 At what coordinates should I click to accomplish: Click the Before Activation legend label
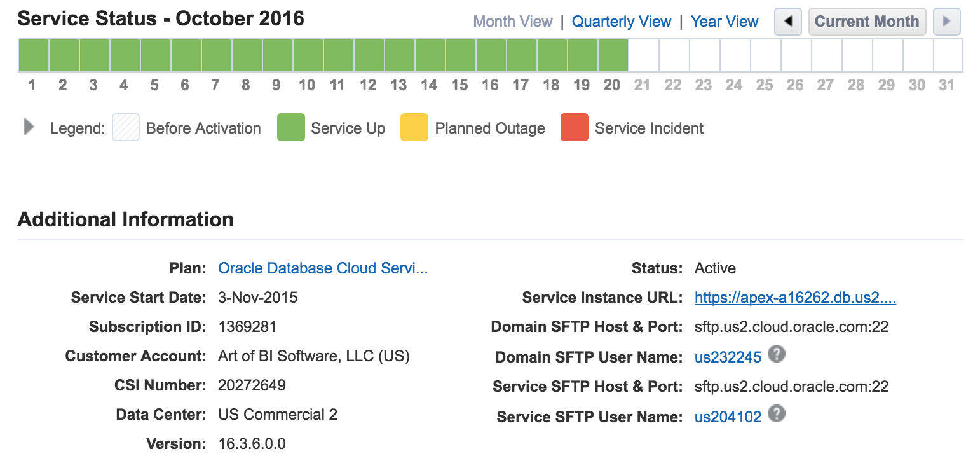203,128
